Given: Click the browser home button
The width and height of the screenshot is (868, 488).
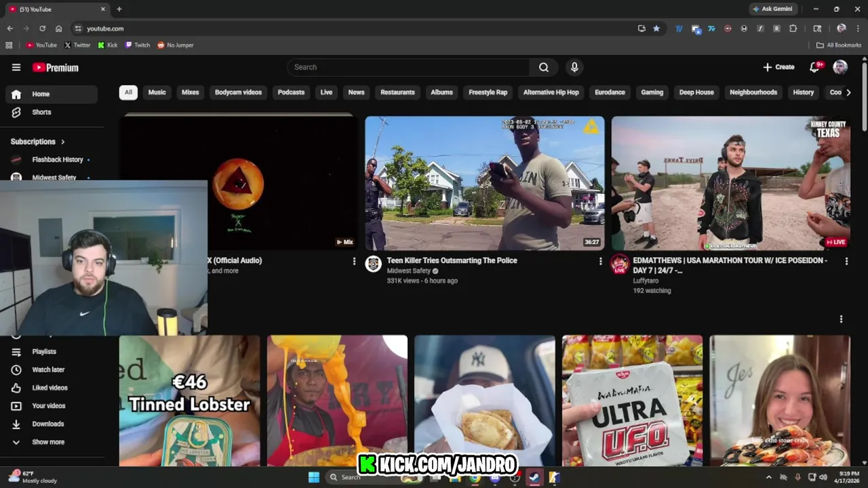Looking at the screenshot, I should [x=59, y=28].
